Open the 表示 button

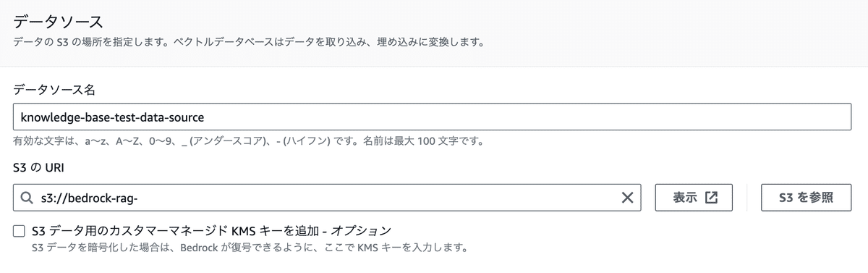(x=694, y=198)
